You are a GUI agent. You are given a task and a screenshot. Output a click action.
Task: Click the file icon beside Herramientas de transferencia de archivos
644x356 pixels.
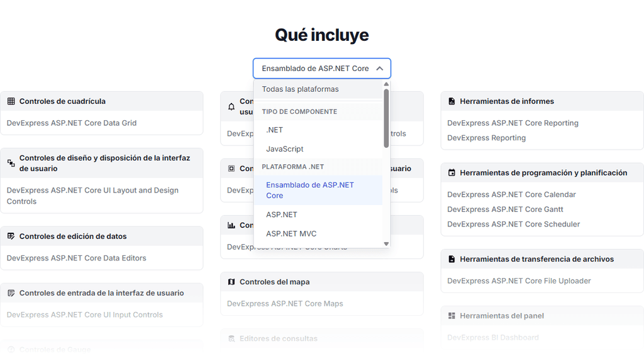(x=452, y=259)
